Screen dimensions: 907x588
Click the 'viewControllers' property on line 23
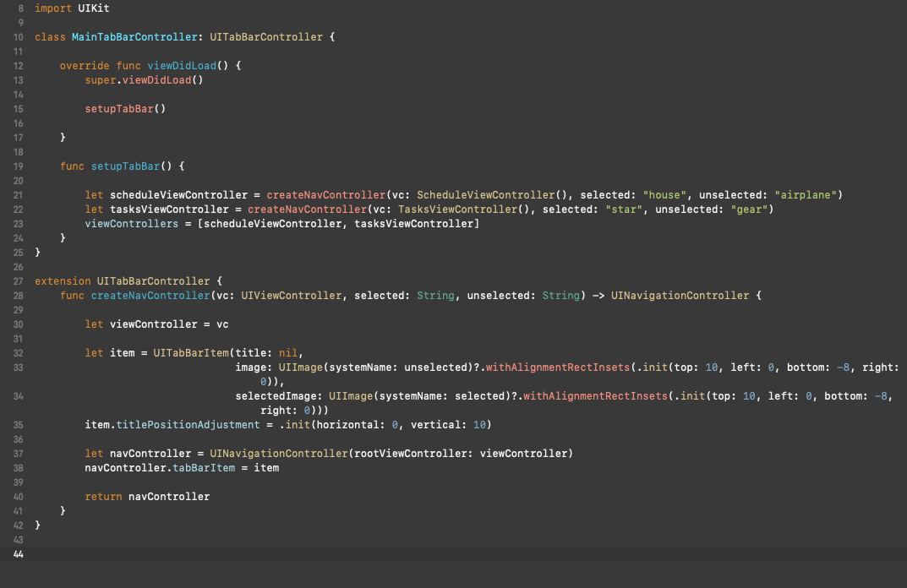point(132,224)
